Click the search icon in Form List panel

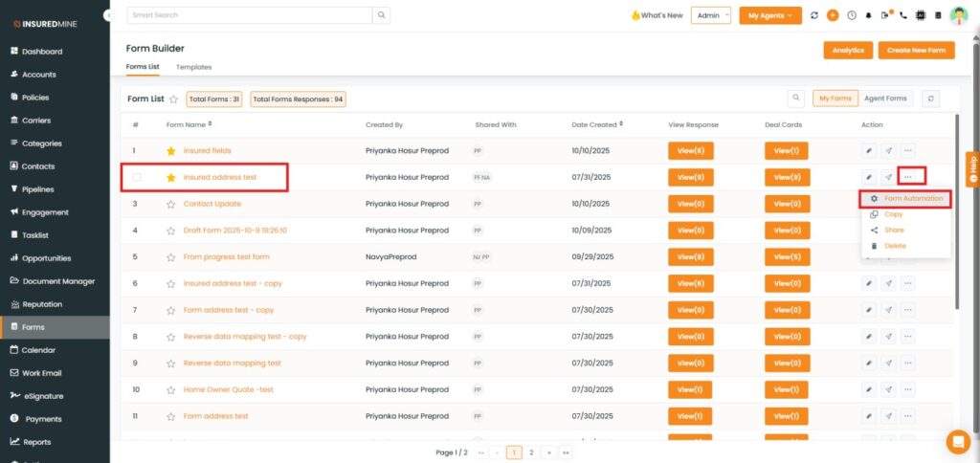[796, 99]
